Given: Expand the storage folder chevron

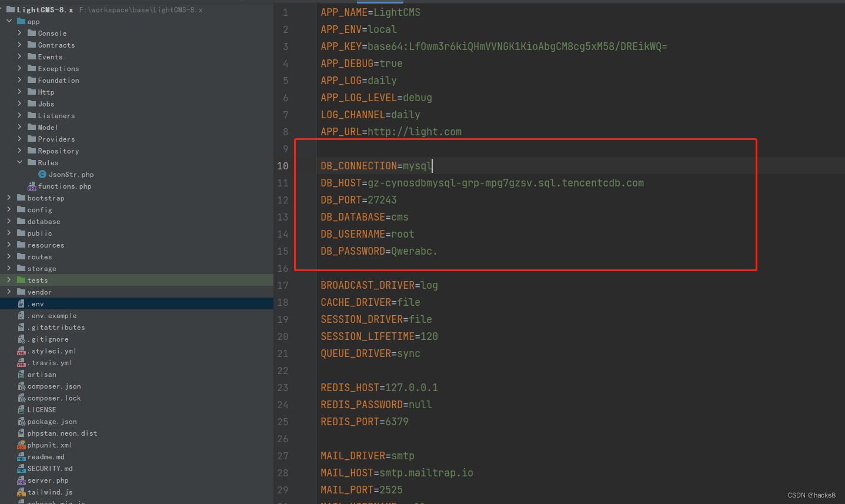Looking at the screenshot, I should click(9, 268).
